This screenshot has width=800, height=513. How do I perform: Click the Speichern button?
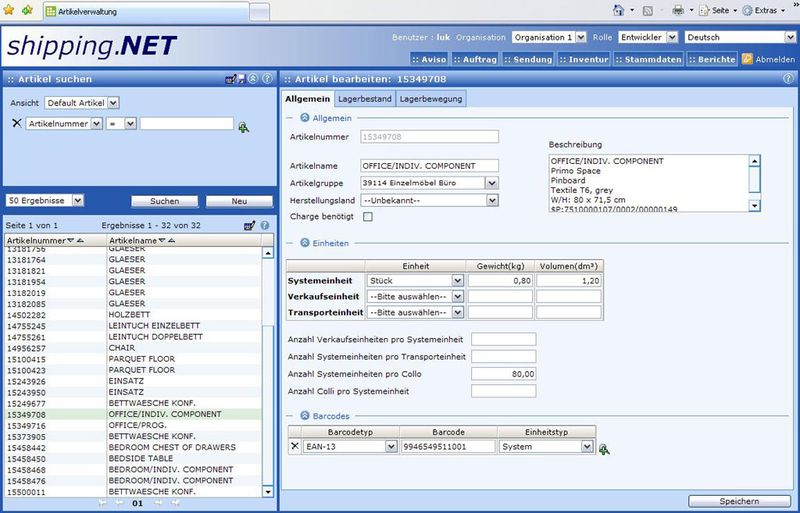740,501
